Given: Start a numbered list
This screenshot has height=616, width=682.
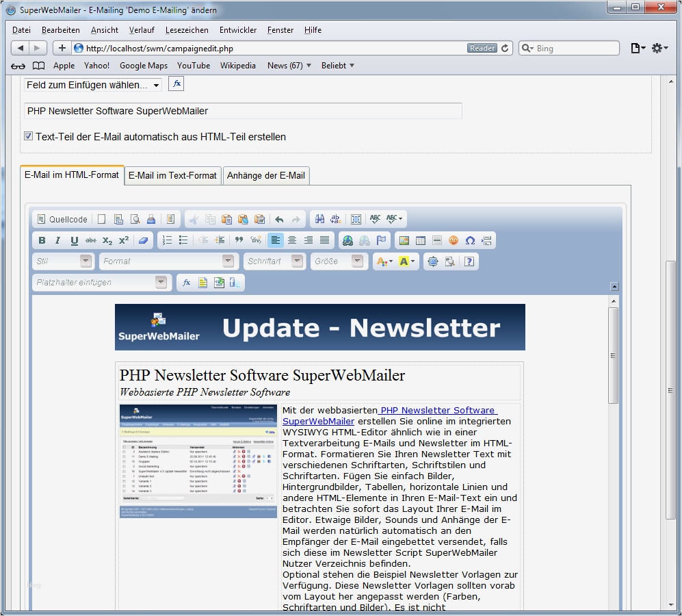Looking at the screenshot, I should [x=168, y=240].
